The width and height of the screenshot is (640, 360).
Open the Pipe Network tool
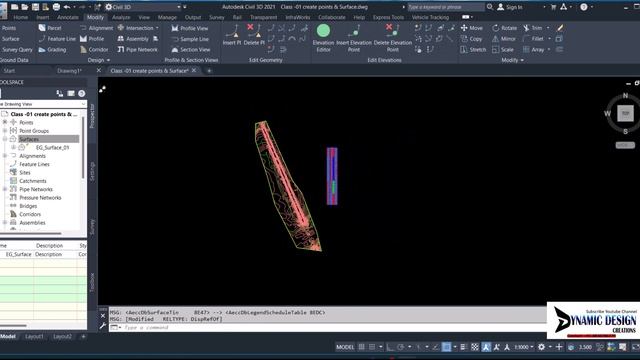coord(138,49)
